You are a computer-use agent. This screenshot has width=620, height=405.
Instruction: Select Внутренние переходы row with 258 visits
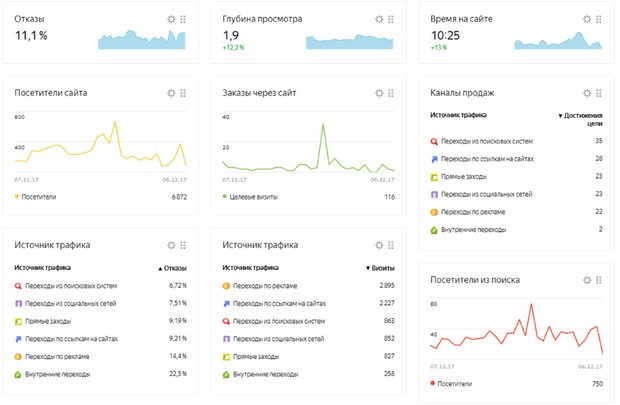[x=308, y=374]
